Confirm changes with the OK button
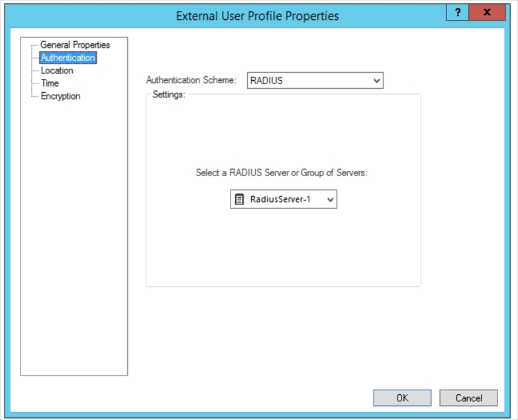 [x=402, y=398]
